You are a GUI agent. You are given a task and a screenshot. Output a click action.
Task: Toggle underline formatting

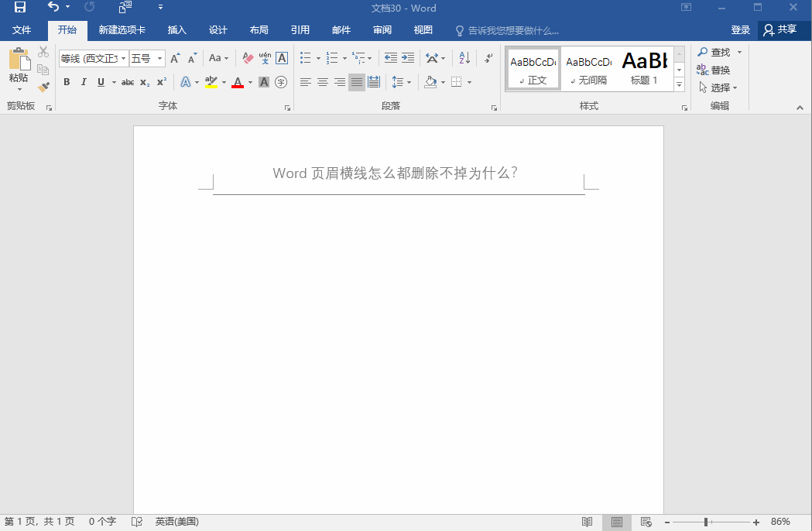(x=101, y=82)
